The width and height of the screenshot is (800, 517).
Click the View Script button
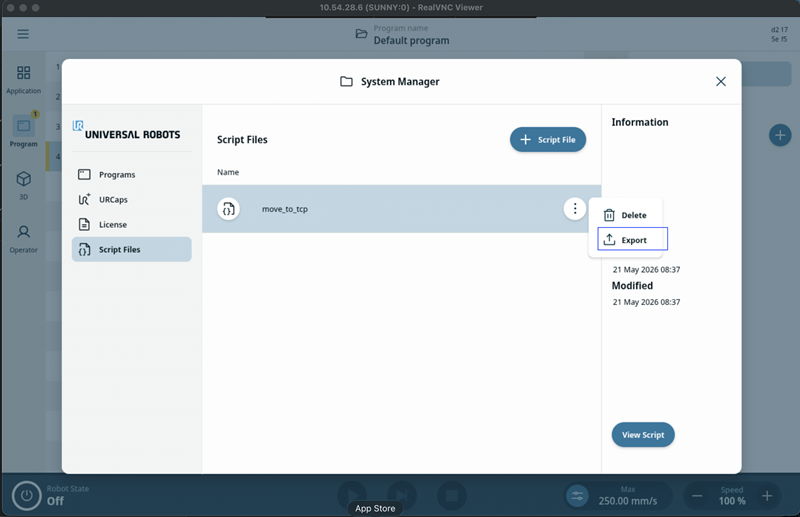click(643, 435)
